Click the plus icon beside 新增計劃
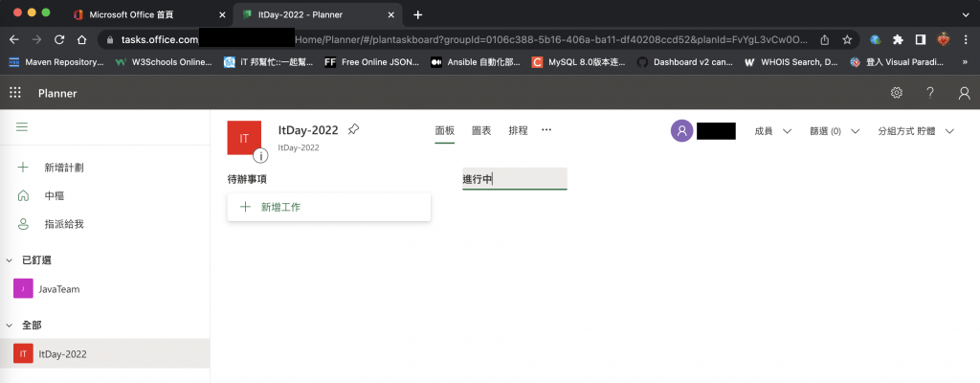 23,168
